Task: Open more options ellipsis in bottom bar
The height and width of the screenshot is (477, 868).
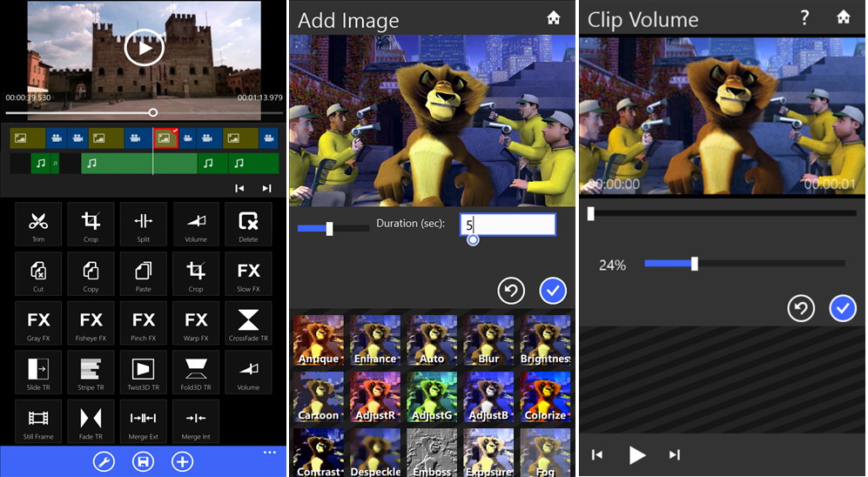Action: 270,453
